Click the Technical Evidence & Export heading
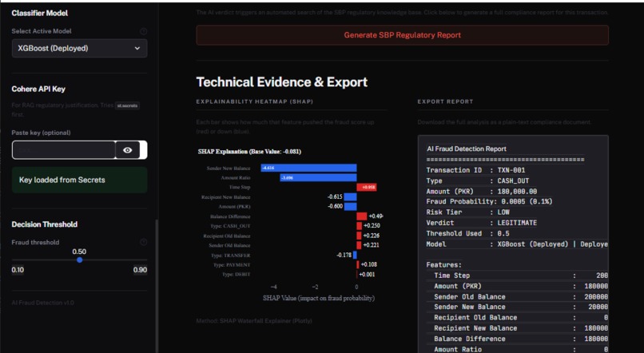The width and height of the screenshot is (644, 353). [282, 82]
